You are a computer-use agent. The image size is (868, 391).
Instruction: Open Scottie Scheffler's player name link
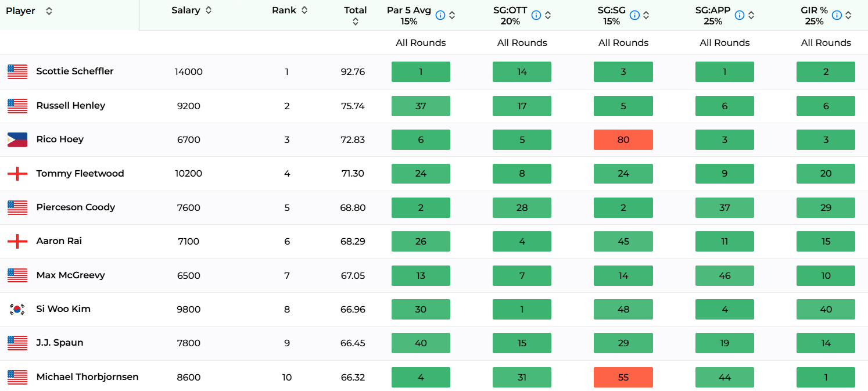click(x=75, y=71)
